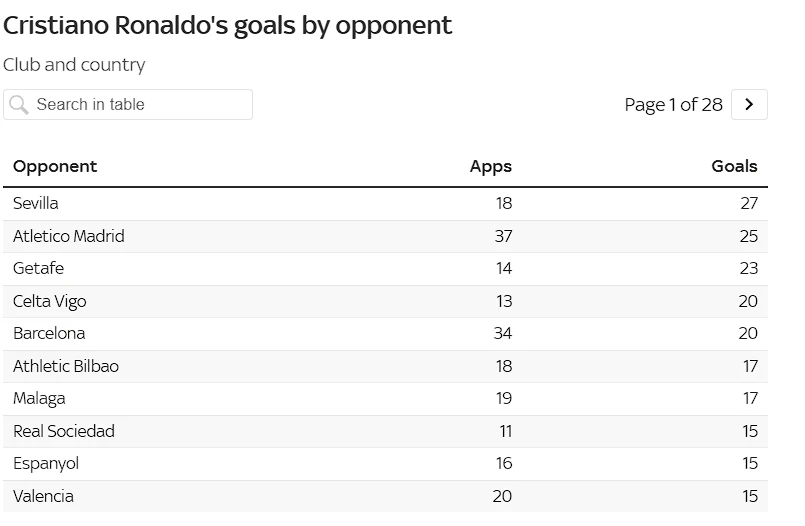Click the Malaga opponent cell
Screen dimensions: 805x526
(x=39, y=399)
